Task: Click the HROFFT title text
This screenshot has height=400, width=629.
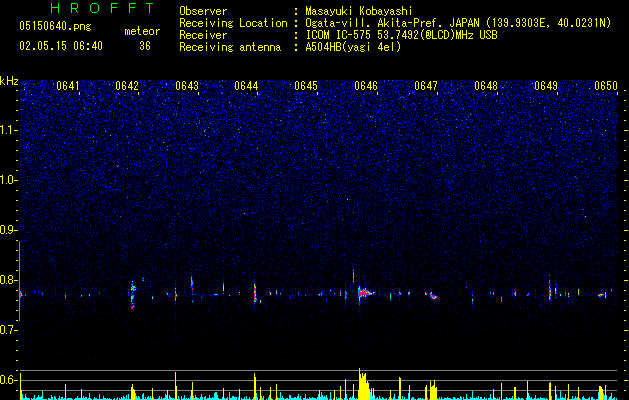Action: click(103, 8)
